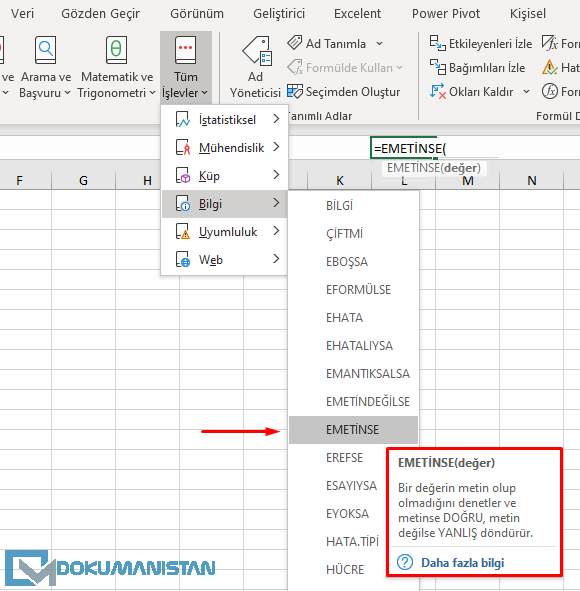
Task: Open the Daha fazla bilgi link
Action: (x=462, y=563)
